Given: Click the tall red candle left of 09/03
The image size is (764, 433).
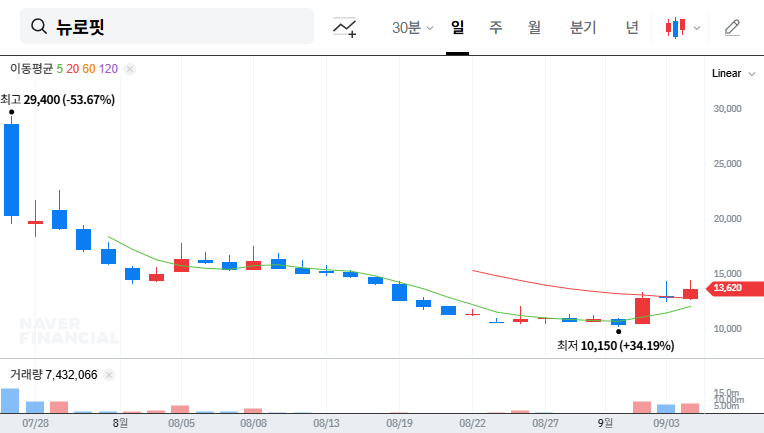Looking at the screenshot, I should 642,311.
